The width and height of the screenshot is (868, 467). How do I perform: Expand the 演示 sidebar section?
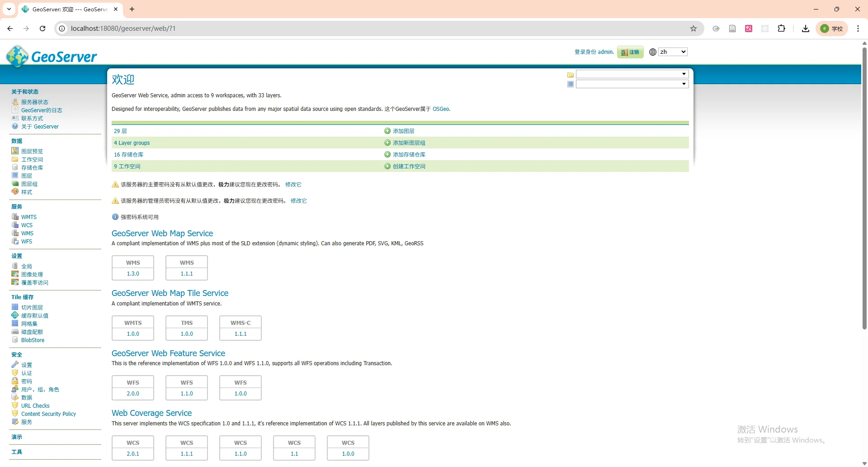17,437
